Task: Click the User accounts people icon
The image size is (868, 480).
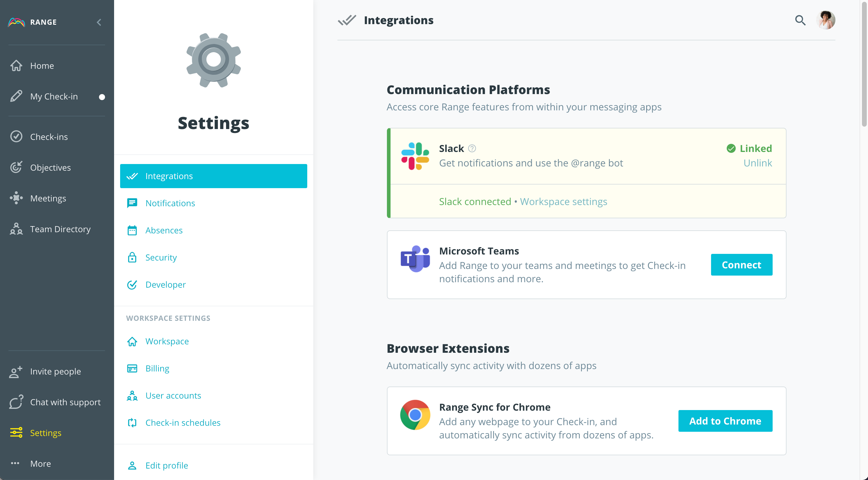Action: coord(132,396)
